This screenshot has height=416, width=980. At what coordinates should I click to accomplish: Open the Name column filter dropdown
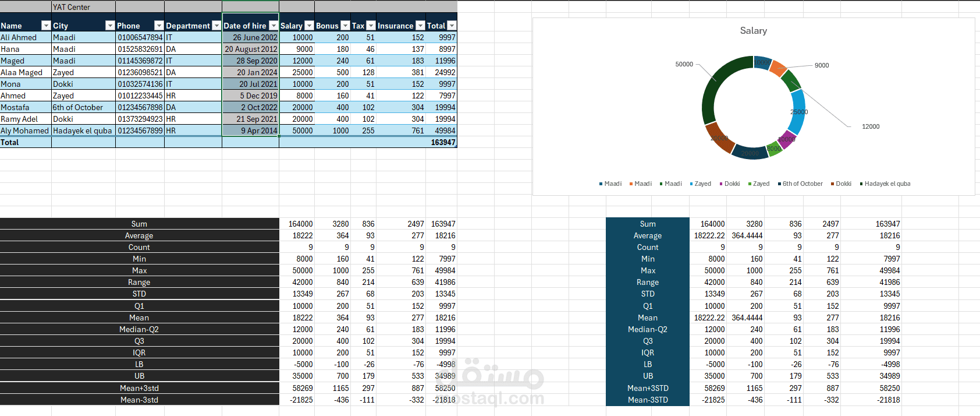[46, 26]
